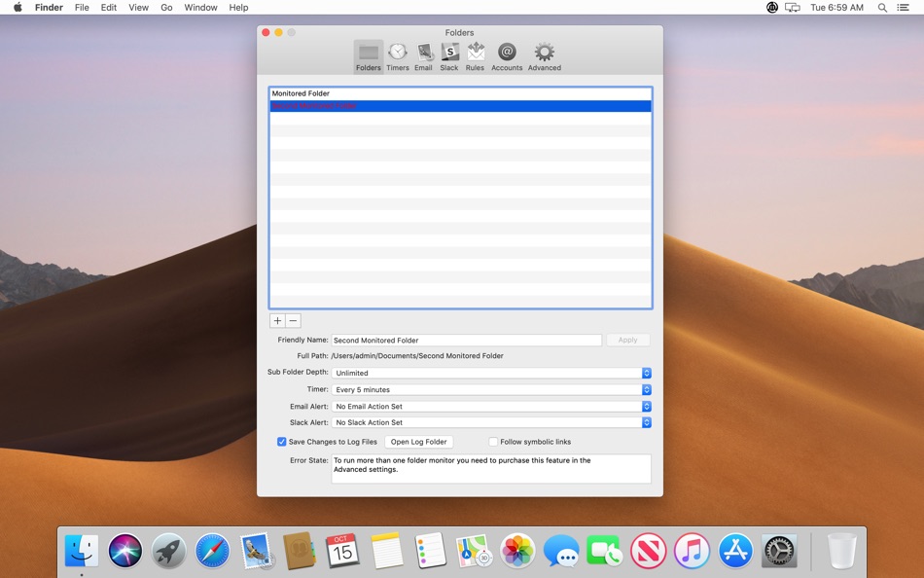Image resolution: width=924 pixels, height=578 pixels.
Task: Launch Siri from the Dock
Action: point(124,551)
